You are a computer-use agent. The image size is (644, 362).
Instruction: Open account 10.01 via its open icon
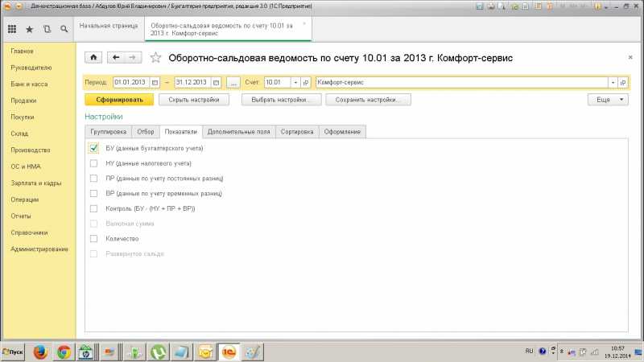pyautogui.click(x=306, y=83)
